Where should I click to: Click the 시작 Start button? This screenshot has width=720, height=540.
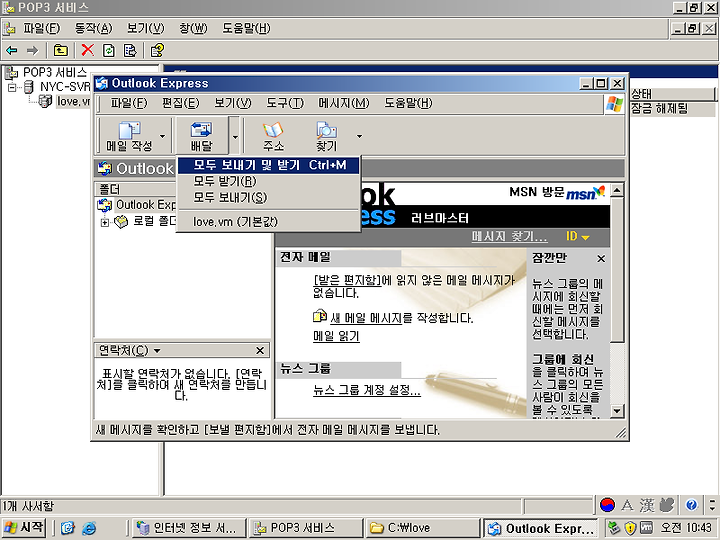point(24,527)
